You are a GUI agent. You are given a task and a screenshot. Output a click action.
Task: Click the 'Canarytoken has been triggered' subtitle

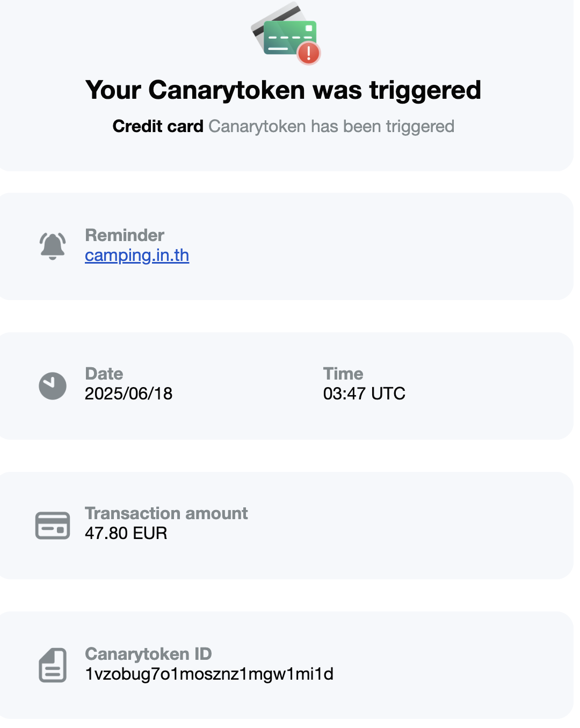[x=331, y=126]
